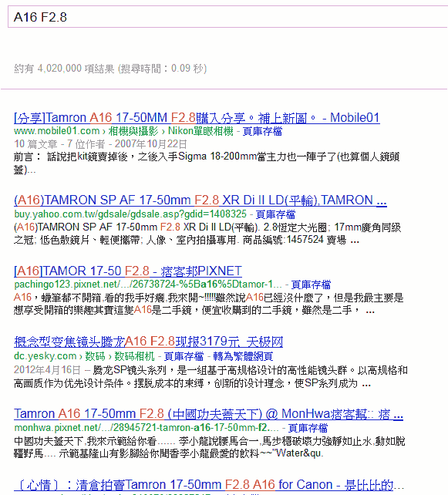Click the search box containing A16 F2.8
Viewport: 448px width, 495px height.
click(x=227, y=17)
